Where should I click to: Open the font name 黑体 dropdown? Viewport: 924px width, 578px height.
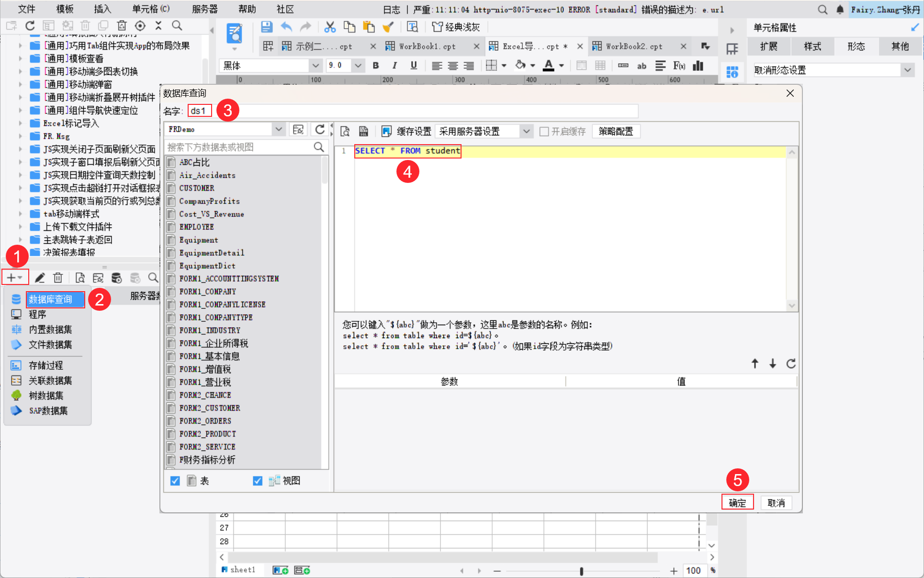click(315, 66)
